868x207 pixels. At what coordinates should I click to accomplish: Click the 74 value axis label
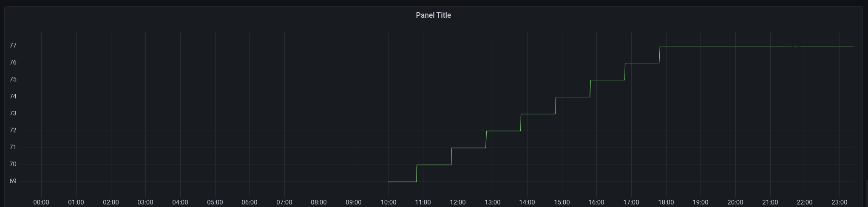click(13, 96)
